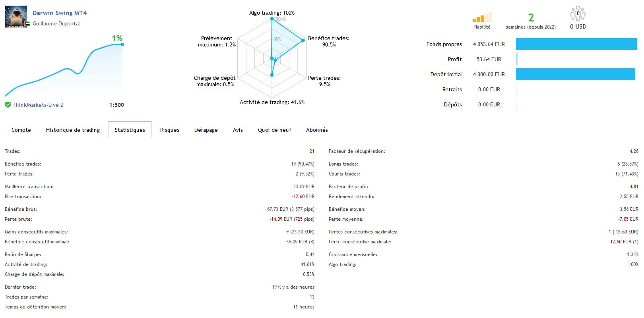View the Abonnés tab
This screenshot has height=318, width=644.
point(317,130)
